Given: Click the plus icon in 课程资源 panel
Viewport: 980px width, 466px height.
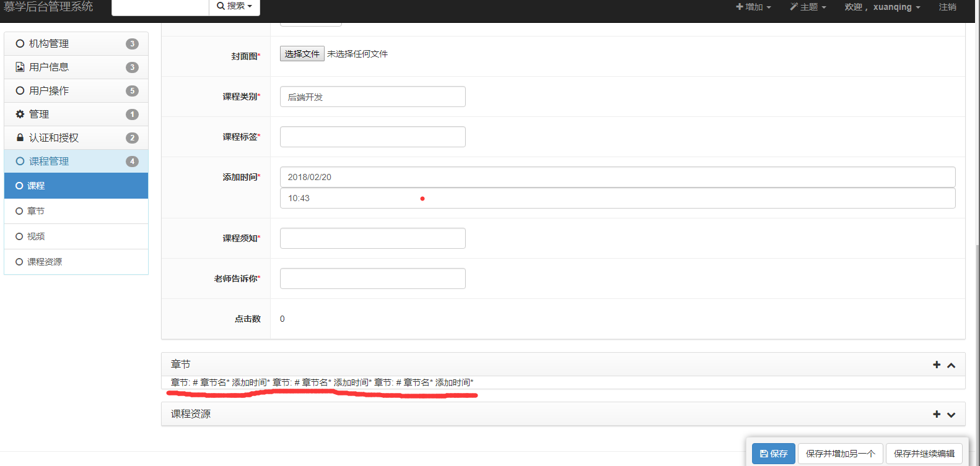Looking at the screenshot, I should tap(937, 414).
